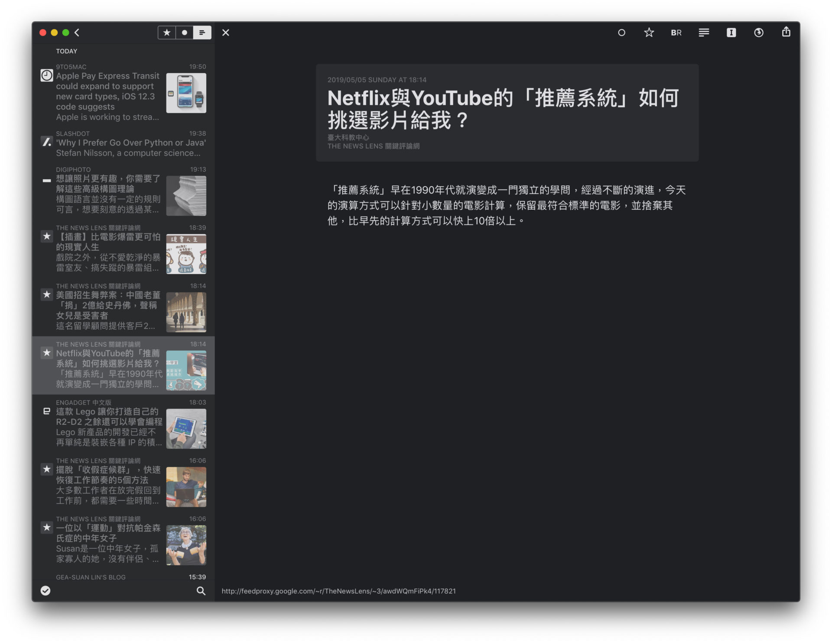Screen dimensions: 832x644
Task: Open BR reader mode
Action: pyautogui.click(x=676, y=32)
